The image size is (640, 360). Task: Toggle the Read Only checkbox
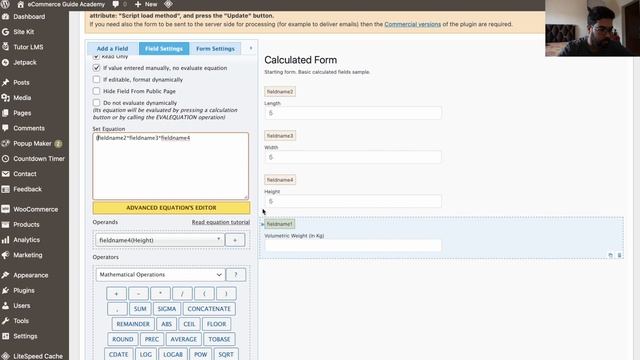[x=96, y=57]
